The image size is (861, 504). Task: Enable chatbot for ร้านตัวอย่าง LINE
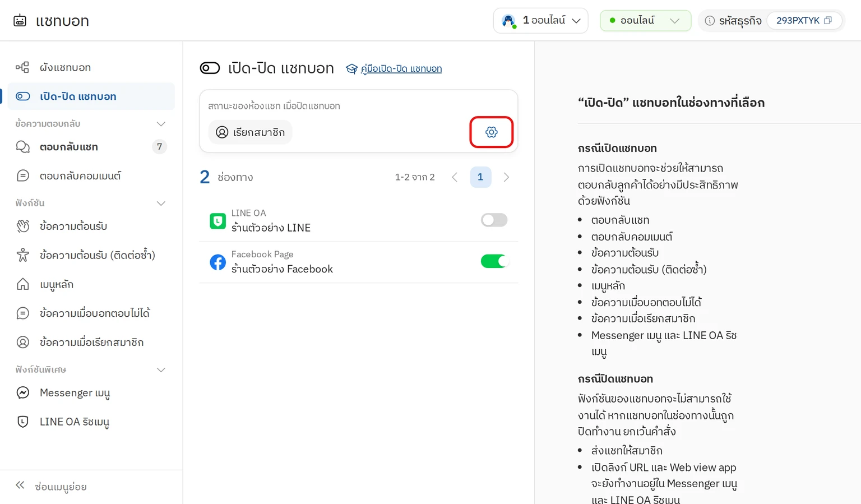(x=494, y=220)
